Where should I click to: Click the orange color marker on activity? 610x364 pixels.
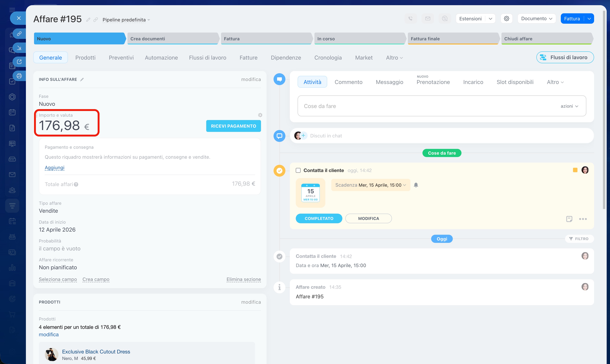tap(575, 170)
